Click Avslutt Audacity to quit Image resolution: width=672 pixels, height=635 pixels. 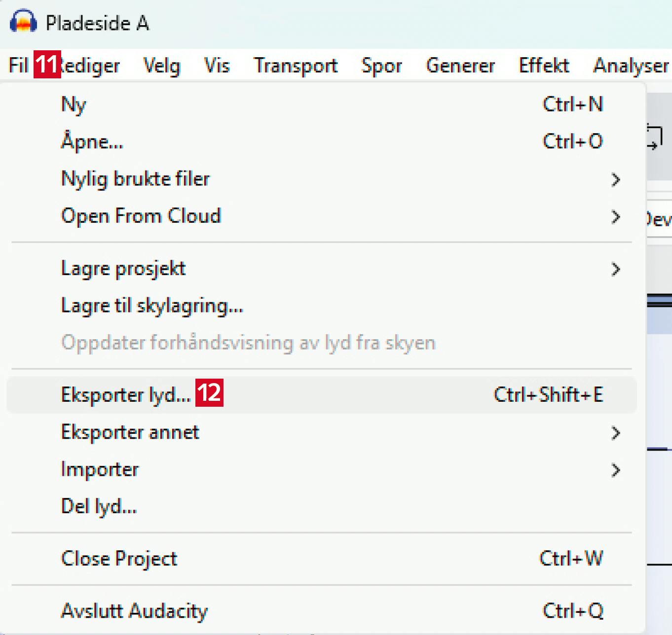coord(134,611)
